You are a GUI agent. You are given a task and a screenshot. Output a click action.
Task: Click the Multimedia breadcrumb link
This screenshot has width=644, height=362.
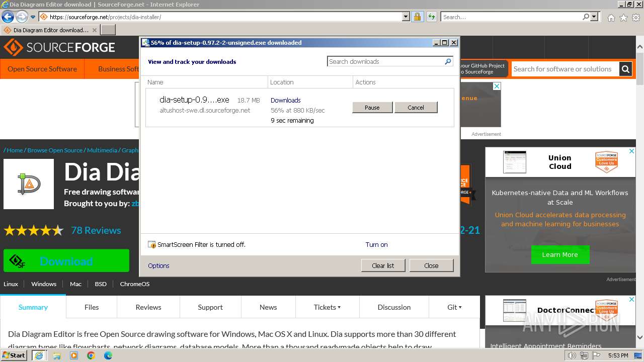(x=102, y=150)
